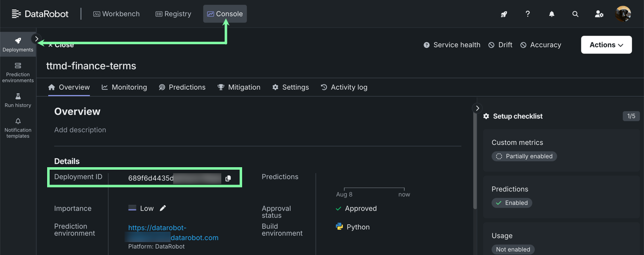Open the Actions dropdown menu

click(606, 45)
